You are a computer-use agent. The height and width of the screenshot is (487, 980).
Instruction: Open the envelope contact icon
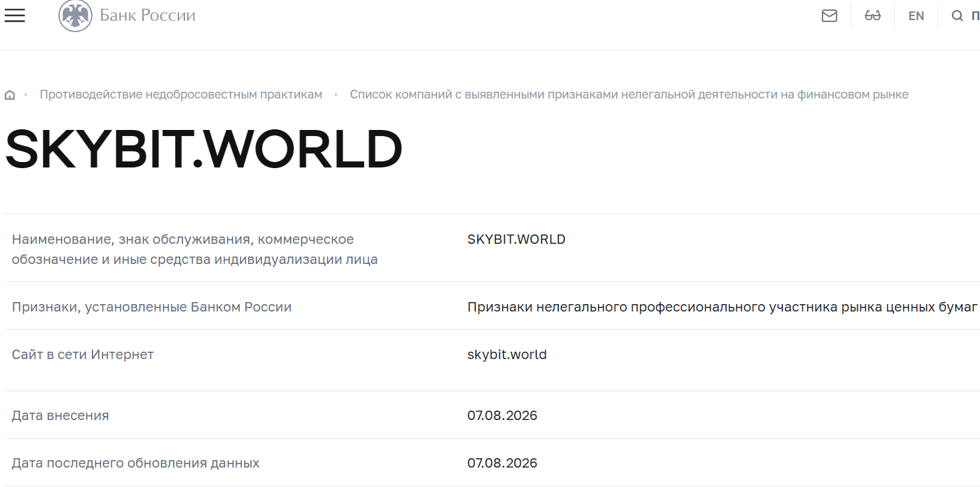click(x=829, y=15)
